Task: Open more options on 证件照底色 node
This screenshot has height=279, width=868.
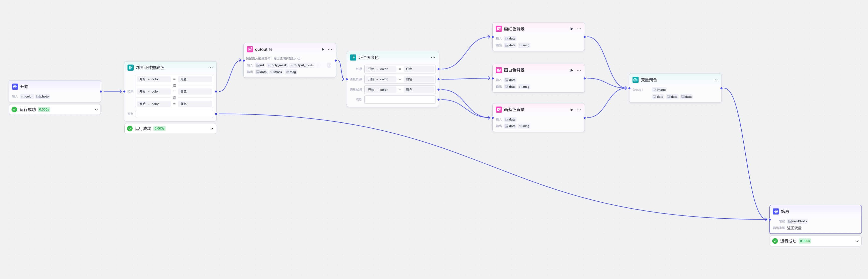Action: [x=433, y=58]
